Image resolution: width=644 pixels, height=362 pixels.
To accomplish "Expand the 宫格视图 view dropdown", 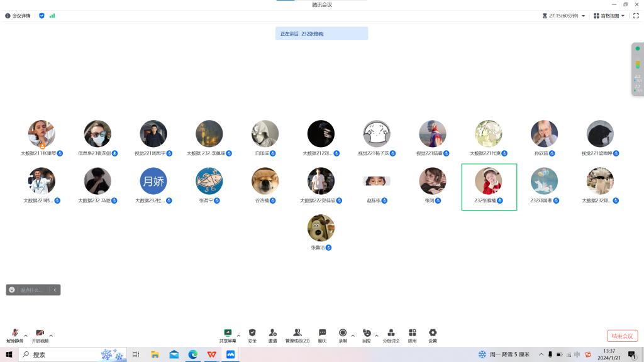I will (x=609, y=16).
